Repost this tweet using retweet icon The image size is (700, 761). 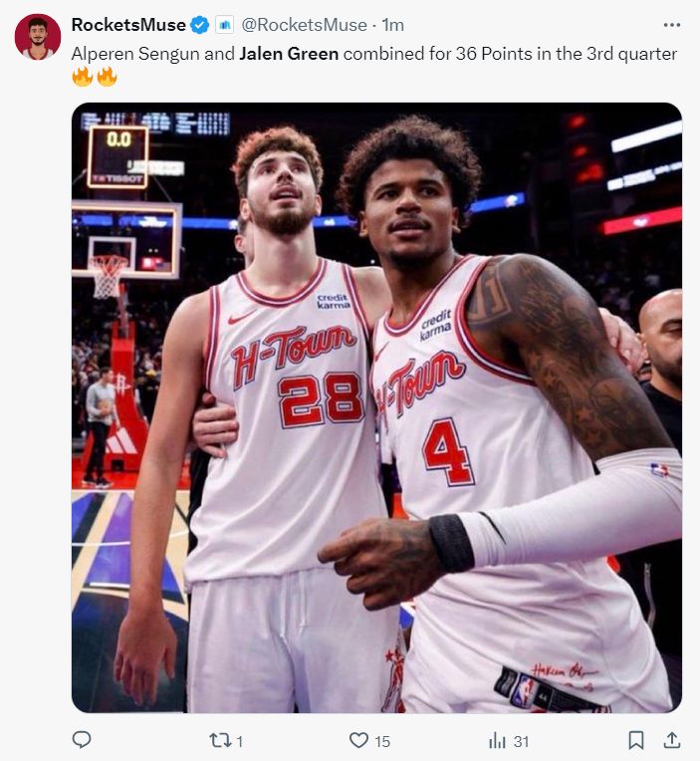218,740
